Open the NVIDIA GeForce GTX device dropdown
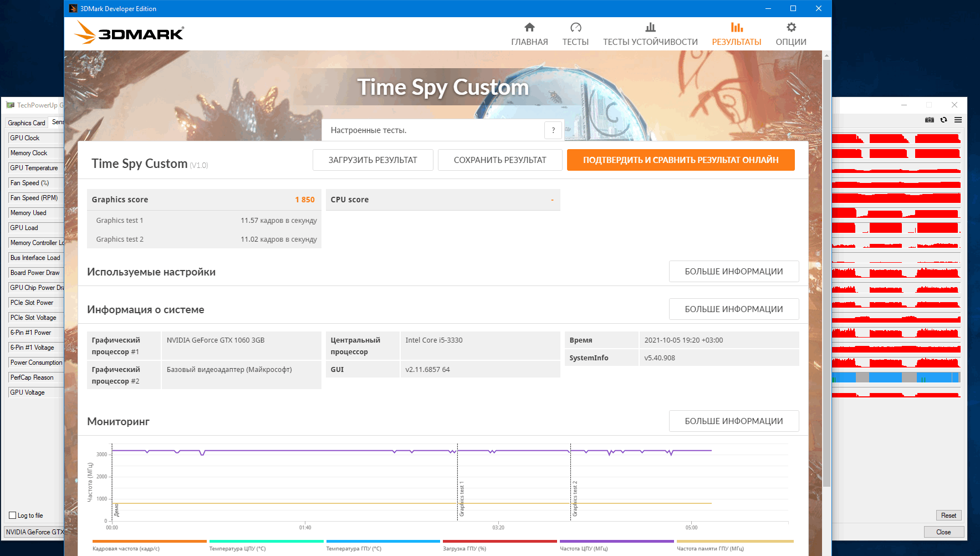This screenshot has width=980, height=556. (34, 532)
